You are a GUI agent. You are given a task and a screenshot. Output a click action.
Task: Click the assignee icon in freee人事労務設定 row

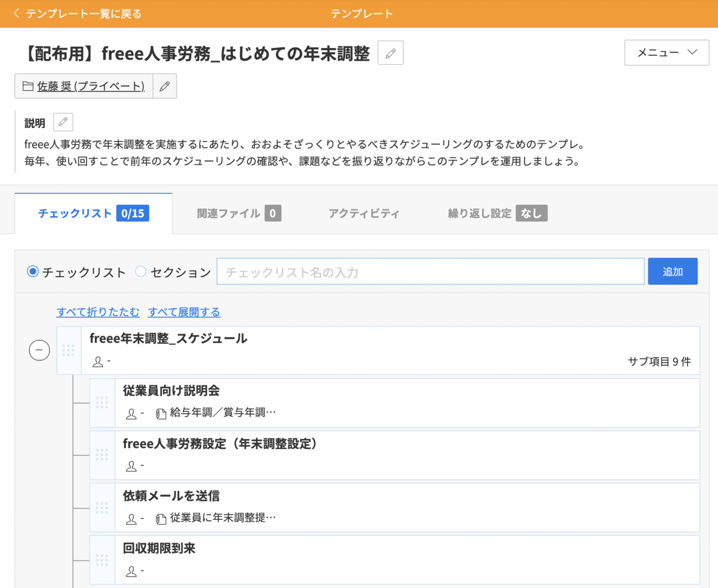(x=131, y=466)
